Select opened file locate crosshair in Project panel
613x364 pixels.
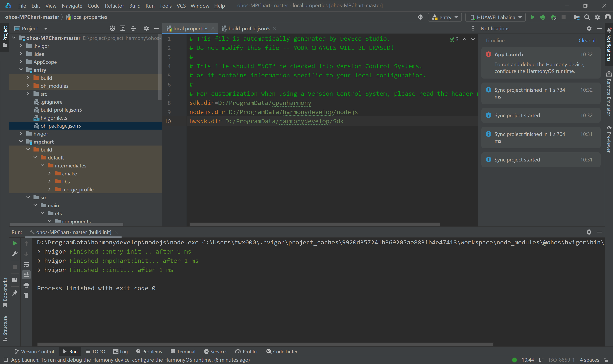pos(112,29)
